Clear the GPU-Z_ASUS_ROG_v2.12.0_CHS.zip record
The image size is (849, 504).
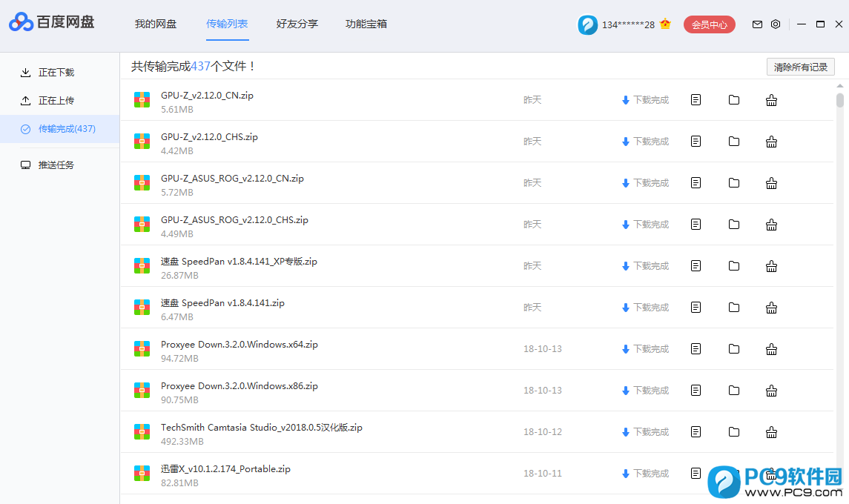[x=772, y=225]
